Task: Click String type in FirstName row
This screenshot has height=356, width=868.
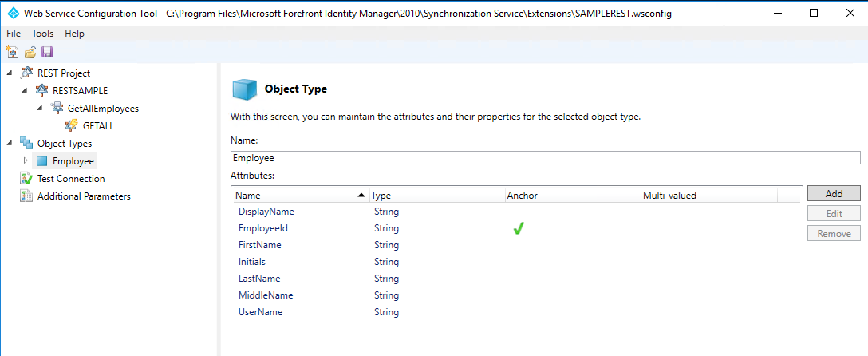Action: 386,245
